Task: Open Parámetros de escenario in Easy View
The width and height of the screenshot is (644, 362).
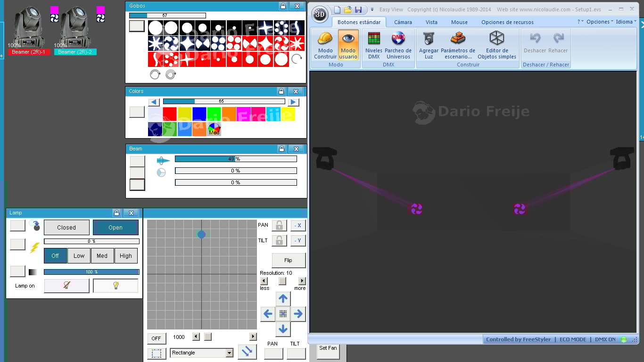Action: pyautogui.click(x=458, y=45)
